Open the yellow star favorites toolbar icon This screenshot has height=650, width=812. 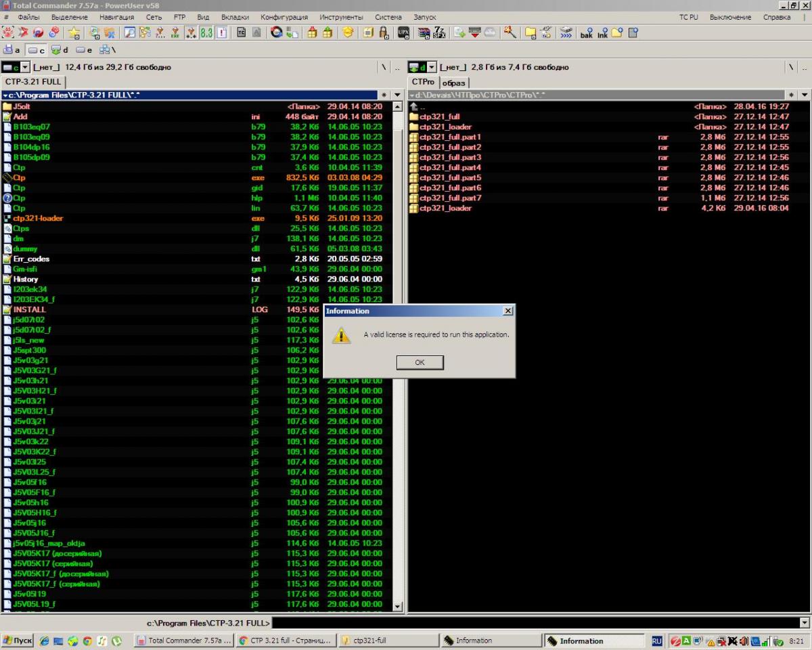coord(74,32)
